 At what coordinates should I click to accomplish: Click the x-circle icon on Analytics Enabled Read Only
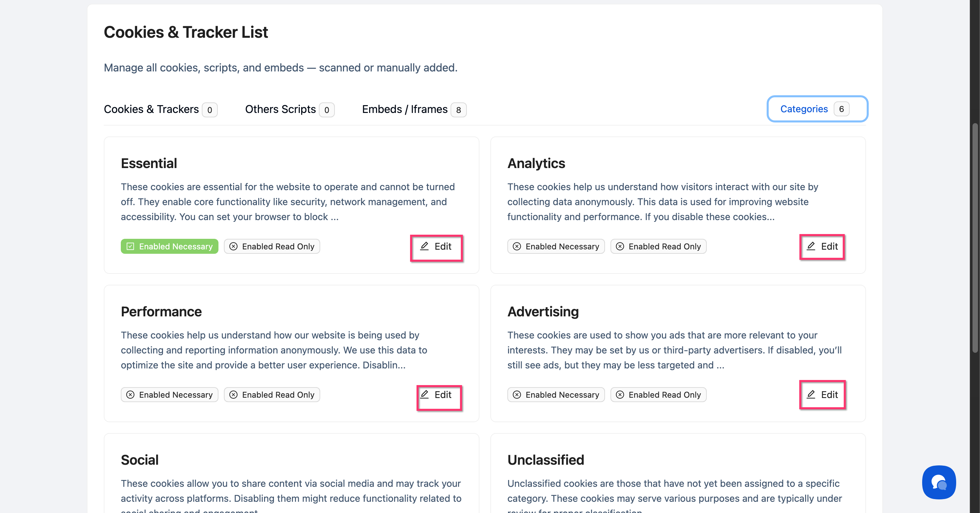point(620,246)
